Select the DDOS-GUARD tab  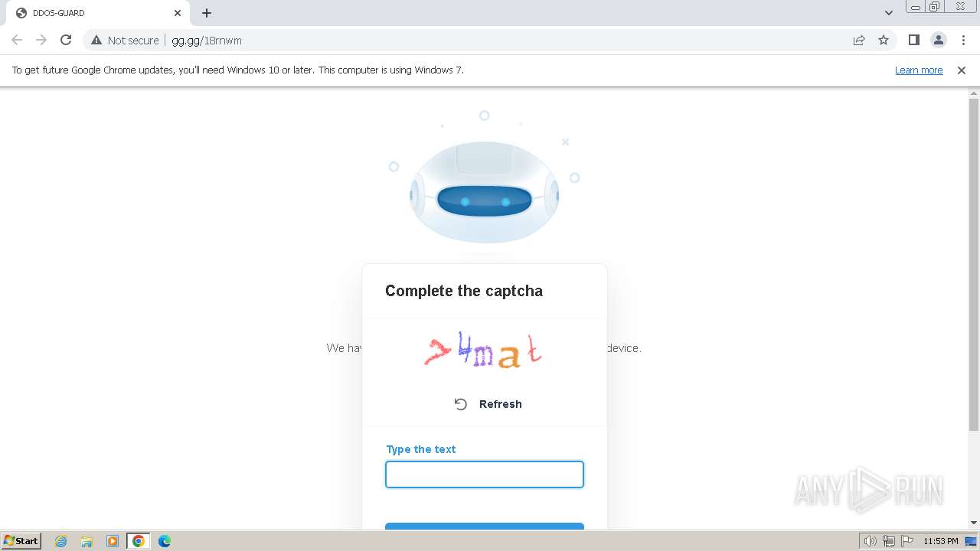point(98,13)
